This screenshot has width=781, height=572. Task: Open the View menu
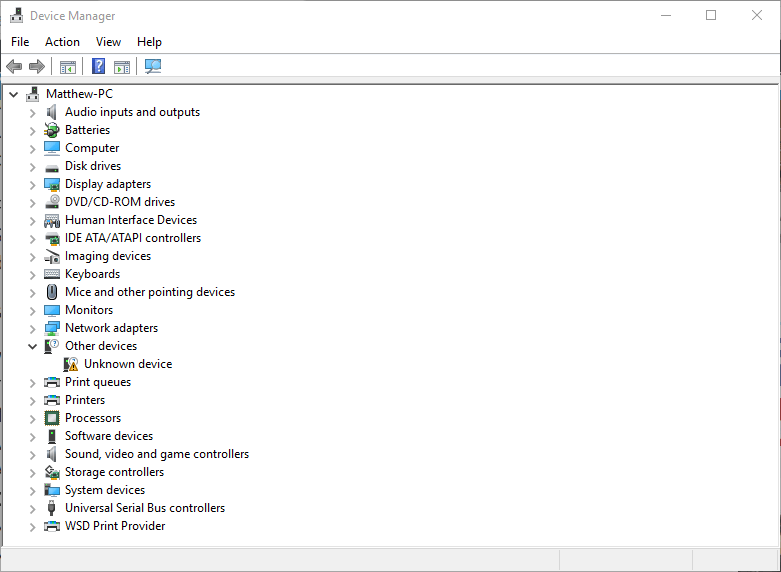108,42
